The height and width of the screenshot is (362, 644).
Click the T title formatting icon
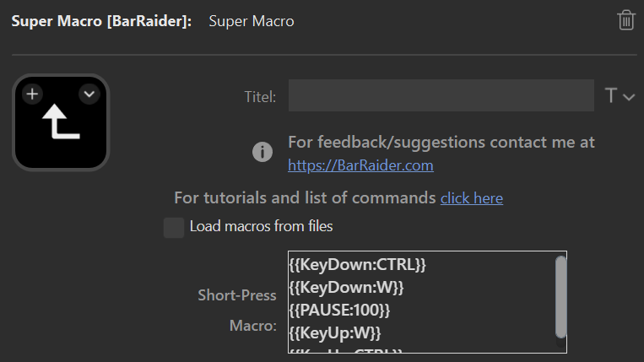click(611, 96)
